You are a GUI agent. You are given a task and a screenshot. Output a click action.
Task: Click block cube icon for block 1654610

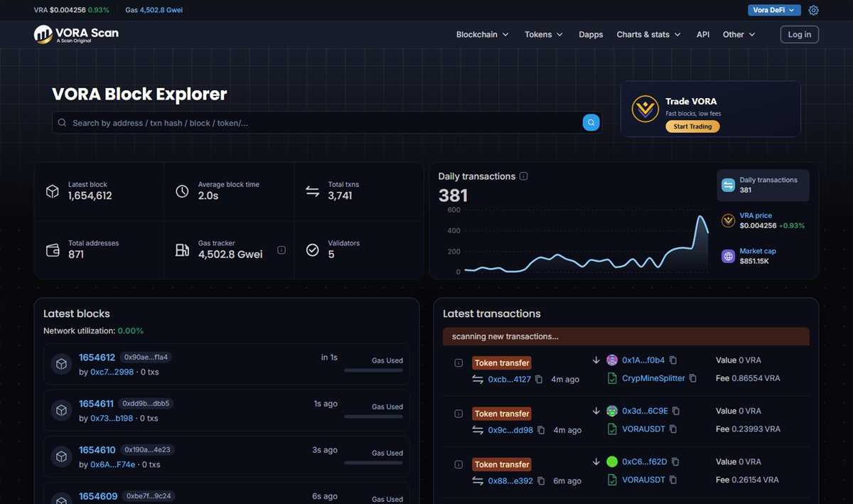click(x=61, y=456)
